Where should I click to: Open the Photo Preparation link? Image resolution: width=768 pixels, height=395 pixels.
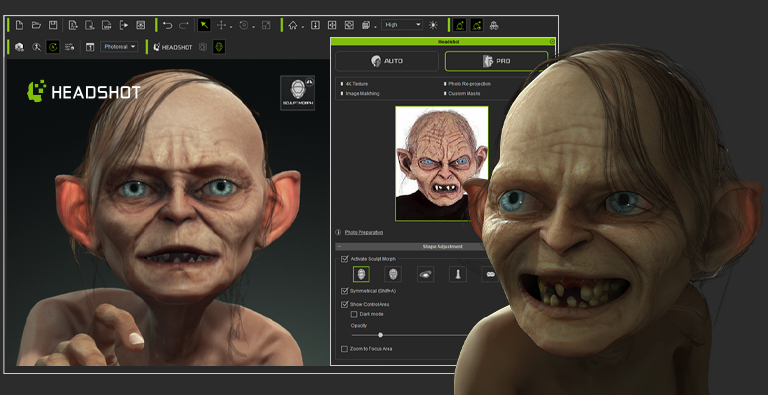pos(364,232)
